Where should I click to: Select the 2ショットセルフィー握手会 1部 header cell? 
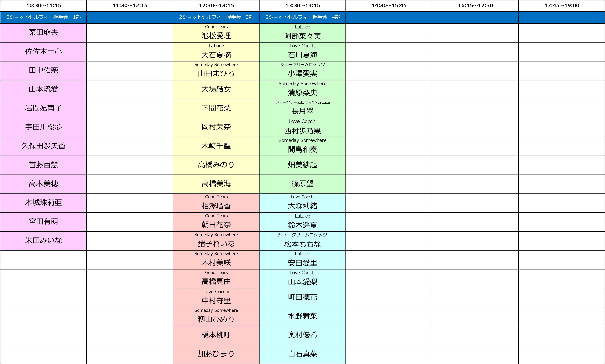[43, 17]
